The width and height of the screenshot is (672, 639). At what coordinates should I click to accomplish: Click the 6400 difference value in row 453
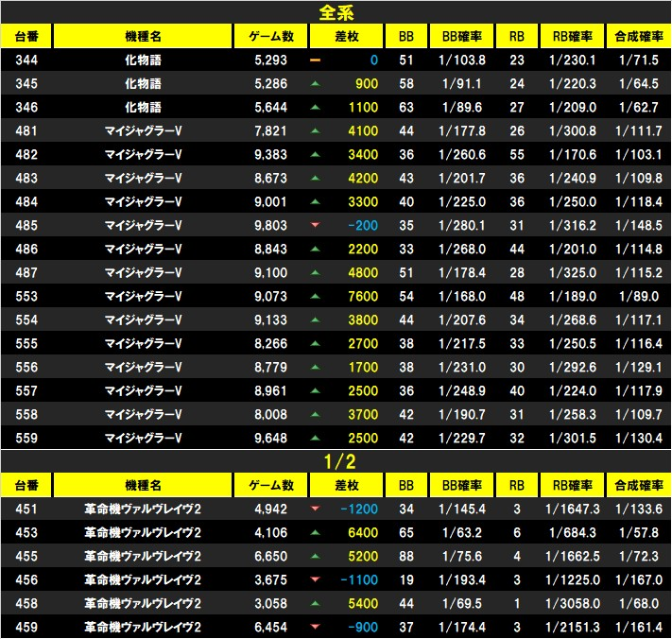363,533
